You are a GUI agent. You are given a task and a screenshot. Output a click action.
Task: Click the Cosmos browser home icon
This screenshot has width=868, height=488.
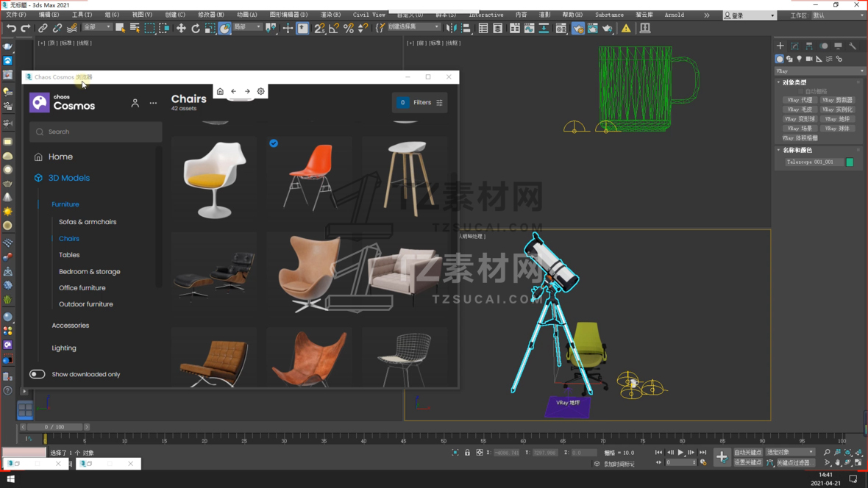click(x=220, y=91)
